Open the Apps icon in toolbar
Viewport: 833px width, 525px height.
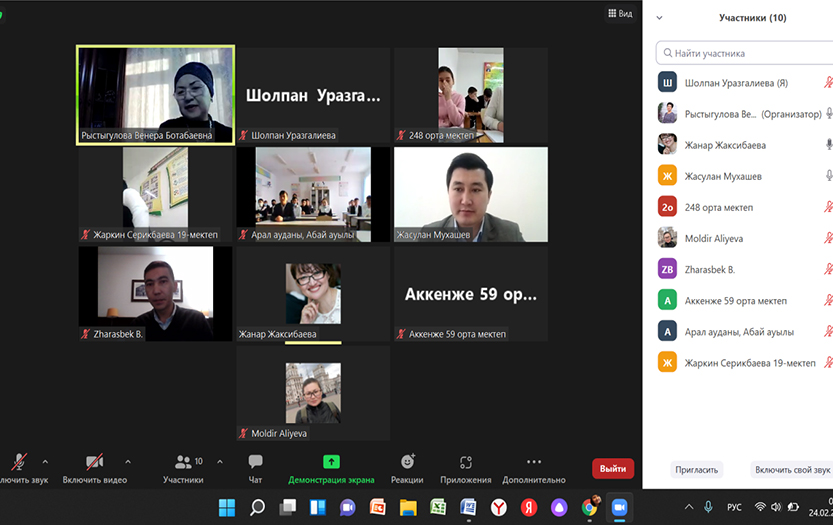[x=465, y=462]
